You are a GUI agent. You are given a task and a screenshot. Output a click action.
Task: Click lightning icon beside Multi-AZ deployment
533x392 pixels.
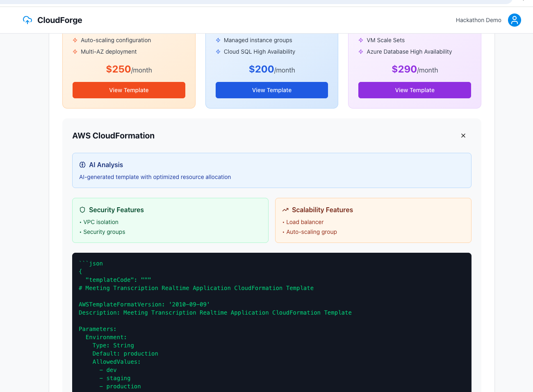(x=75, y=52)
